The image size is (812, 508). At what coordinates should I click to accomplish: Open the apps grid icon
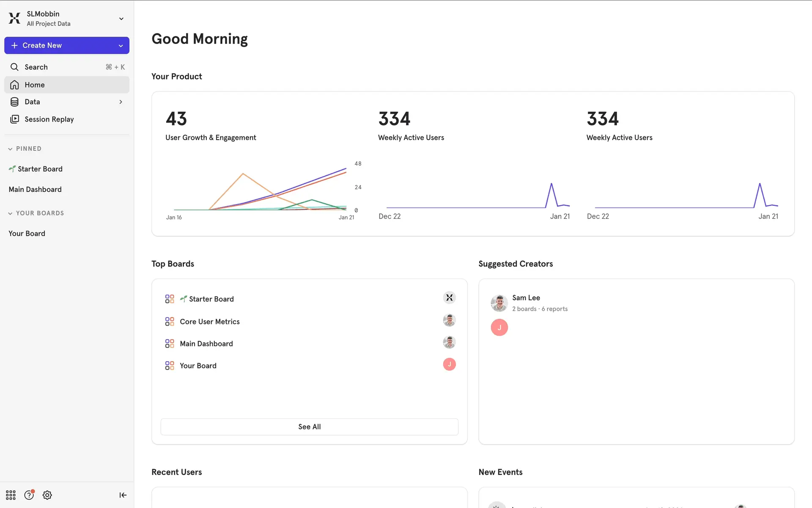[11, 495]
